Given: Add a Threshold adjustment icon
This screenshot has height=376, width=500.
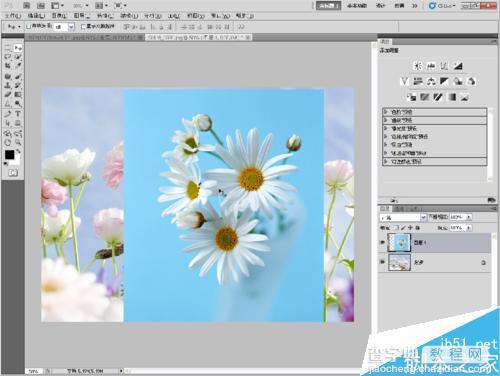Looking at the screenshot, I should pyautogui.click(x=438, y=97).
